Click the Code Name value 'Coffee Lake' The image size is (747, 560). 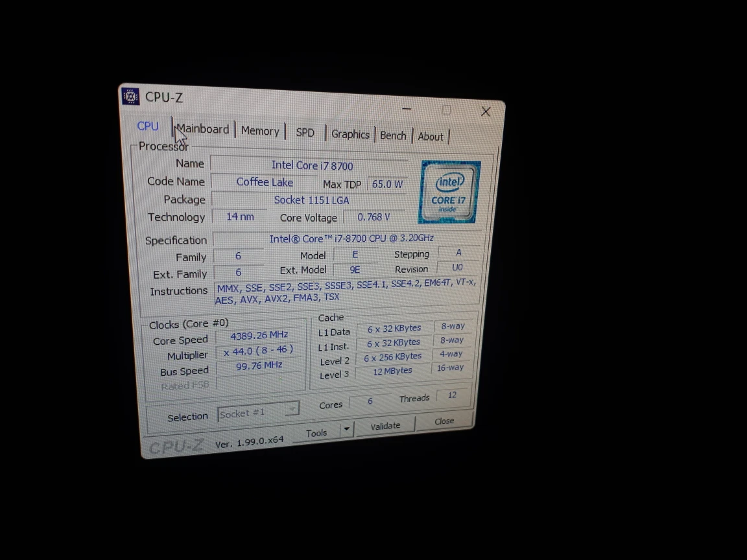click(265, 182)
